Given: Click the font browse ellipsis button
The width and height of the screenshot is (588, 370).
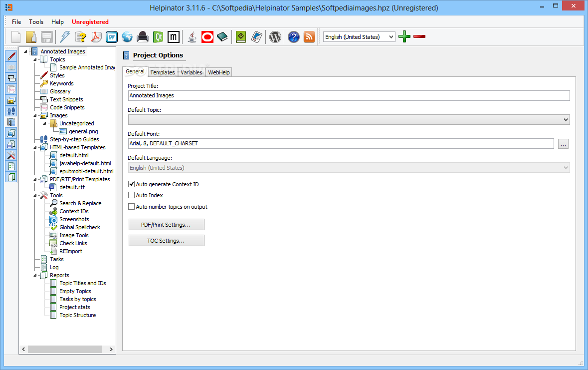Looking at the screenshot, I should tap(563, 144).
